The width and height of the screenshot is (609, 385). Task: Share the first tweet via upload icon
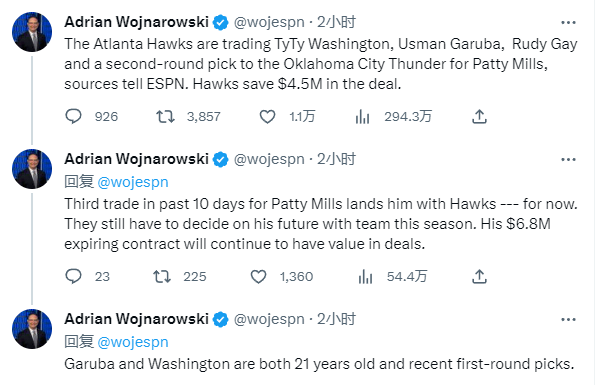point(479,116)
